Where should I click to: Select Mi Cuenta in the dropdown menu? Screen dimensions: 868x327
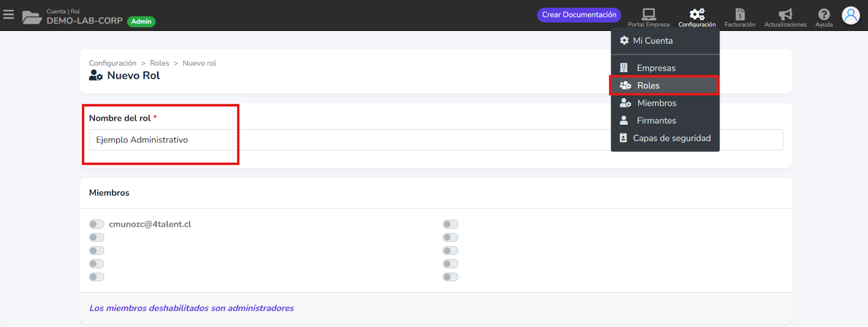pyautogui.click(x=665, y=41)
